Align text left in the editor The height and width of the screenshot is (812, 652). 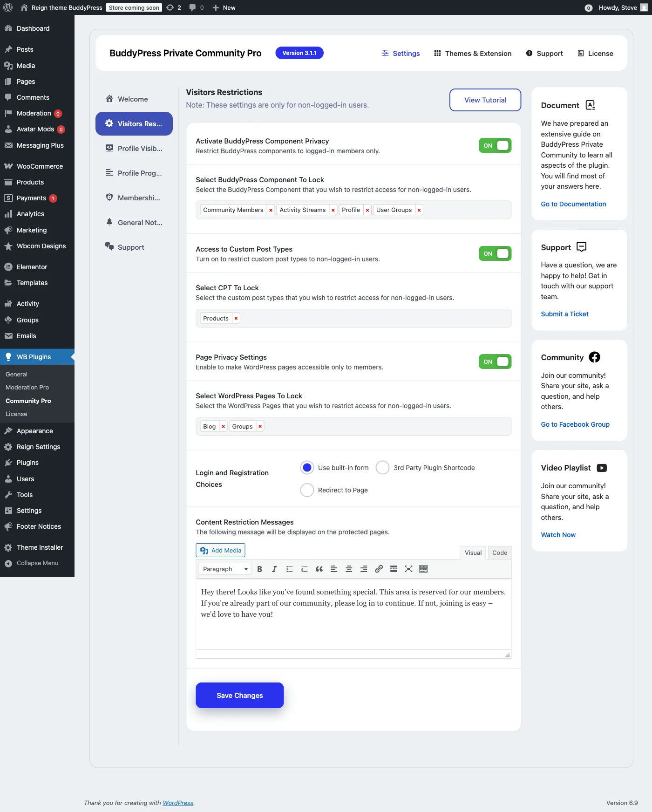click(x=334, y=569)
